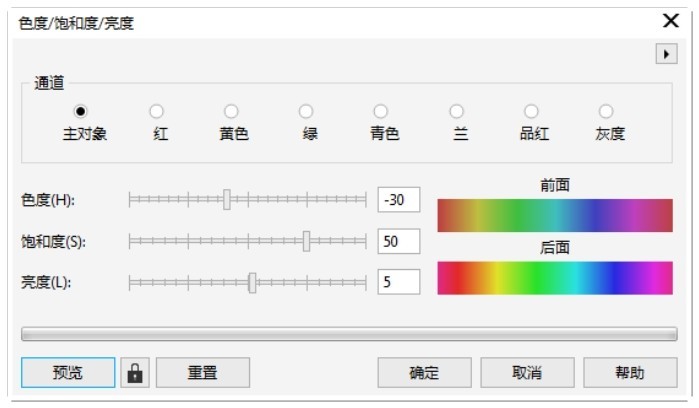Close the 色度/饱和度/亮度 dialog
Screen dimensions: 699x408
click(x=671, y=21)
